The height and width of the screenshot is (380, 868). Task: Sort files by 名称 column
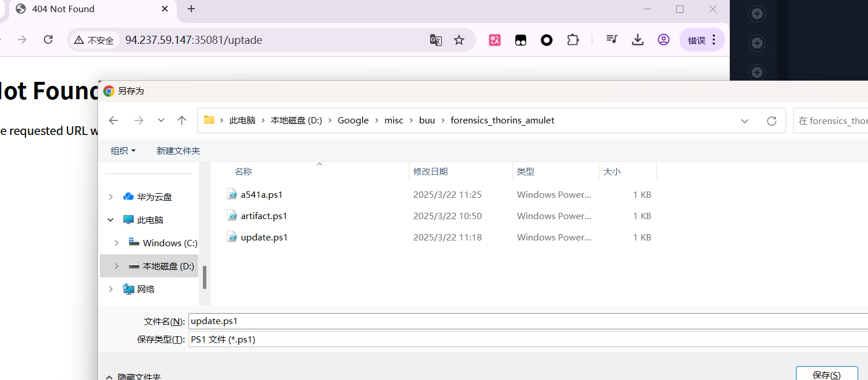[x=243, y=171]
